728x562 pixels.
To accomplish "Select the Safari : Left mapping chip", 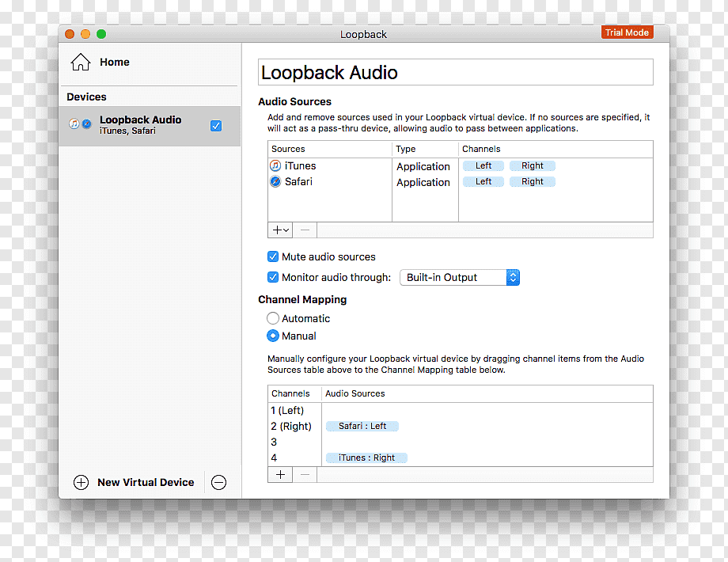I will [362, 427].
